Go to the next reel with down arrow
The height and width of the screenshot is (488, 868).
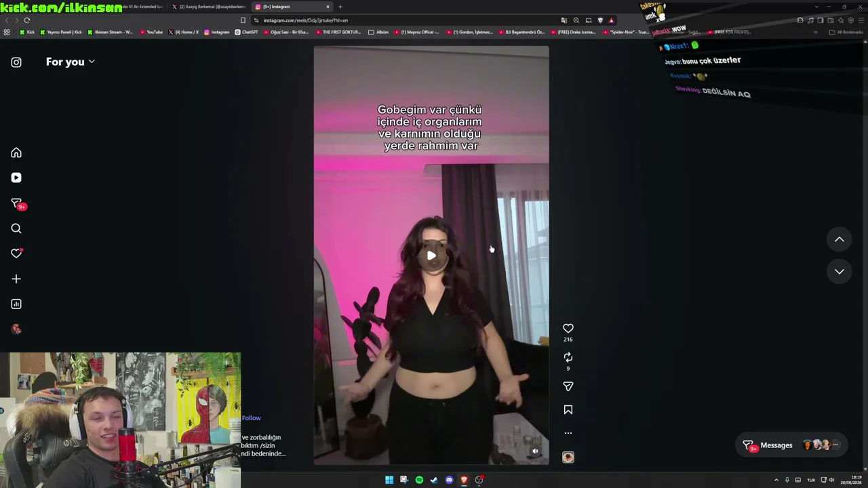point(840,272)
